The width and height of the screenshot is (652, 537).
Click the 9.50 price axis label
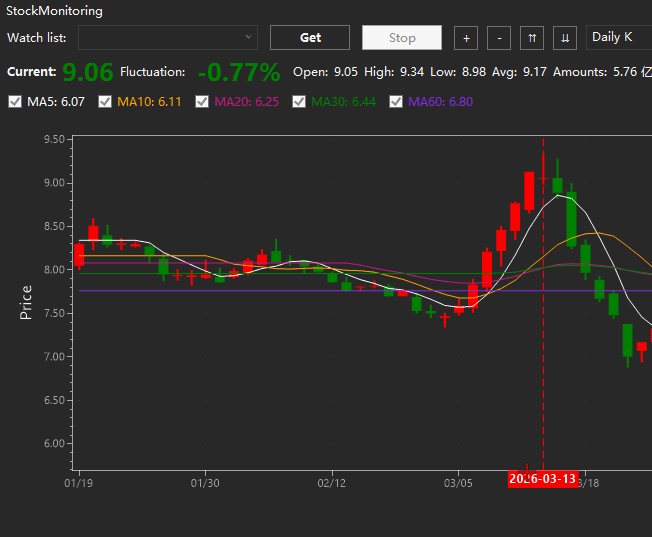tap(54, 139)
